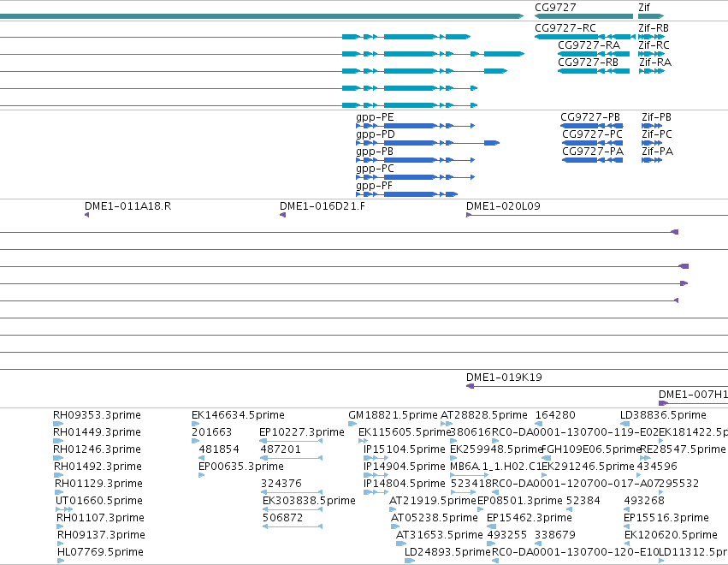Select the DME1-019K19 clone label
The width and height of the screenshot is (728, 565).
click(x=504, y=378)
